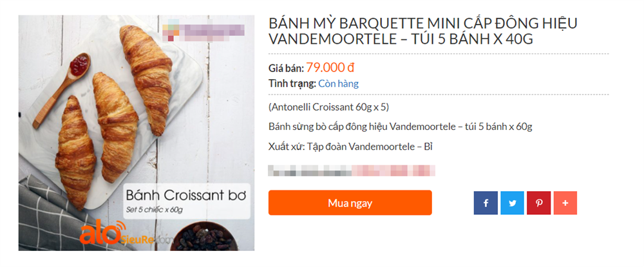Click the Bánh sừng bò description line
Image resolution: width=644 pixels, height=267 pixels.
(400, 127)
